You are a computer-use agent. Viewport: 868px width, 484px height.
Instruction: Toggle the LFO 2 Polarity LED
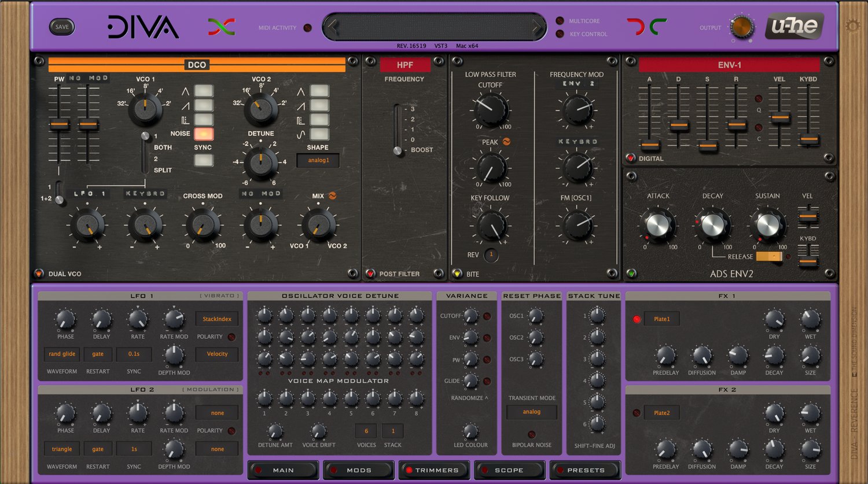tap(231, 431)
